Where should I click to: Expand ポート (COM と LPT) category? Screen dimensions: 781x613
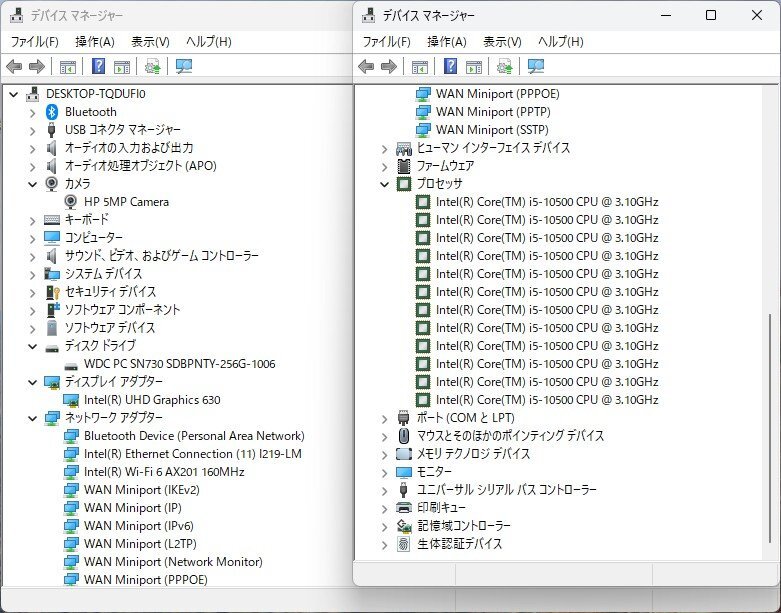click(x=384, y=418)
